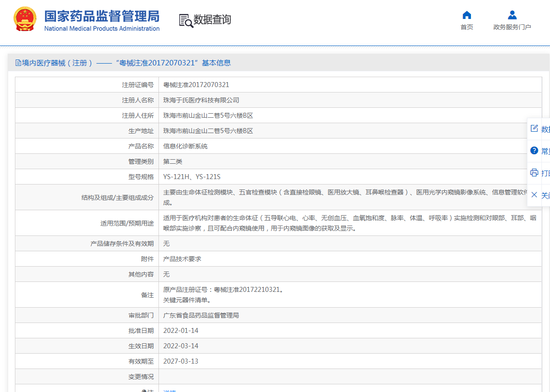Click the 结构及组成/主要组成成分 label

(117, 198)
